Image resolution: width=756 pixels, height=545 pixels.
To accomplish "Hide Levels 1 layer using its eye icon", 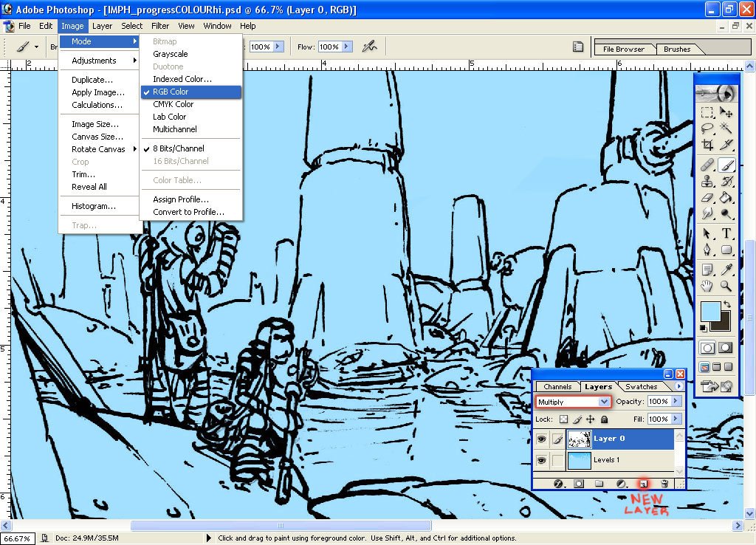I will click(541, 461).
